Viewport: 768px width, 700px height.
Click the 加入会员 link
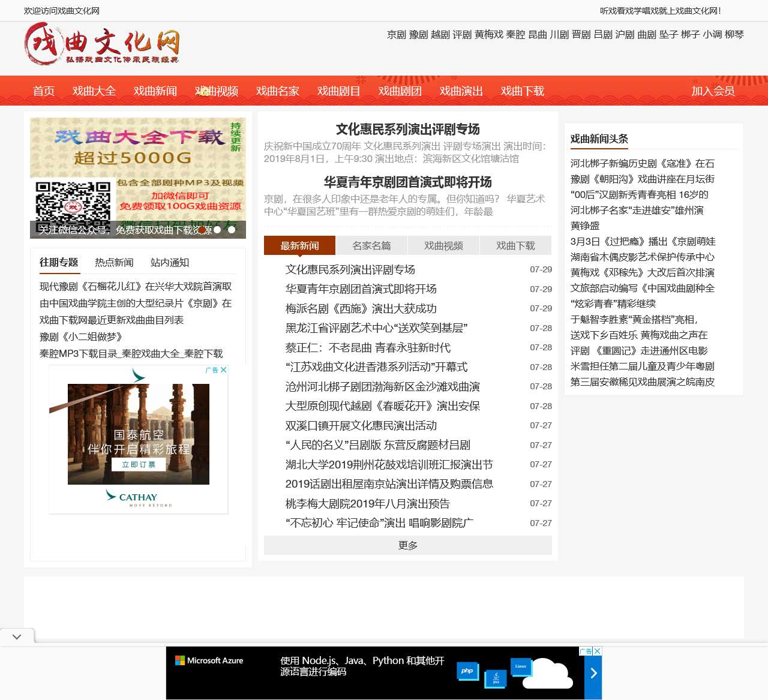(x=713, y=91)
